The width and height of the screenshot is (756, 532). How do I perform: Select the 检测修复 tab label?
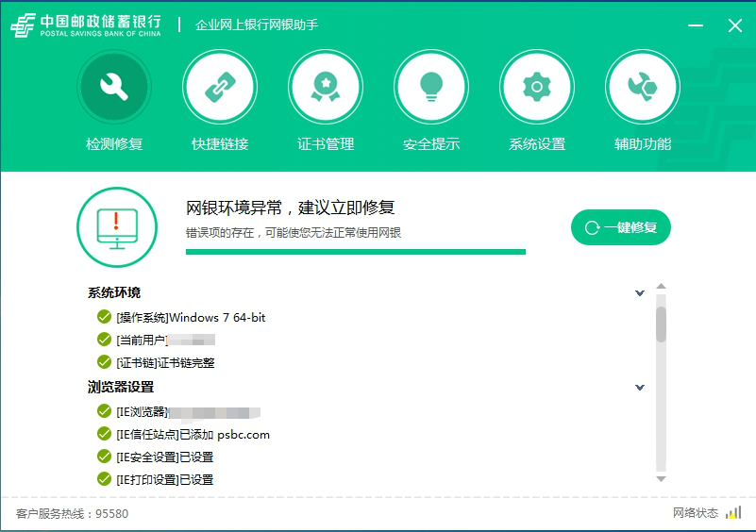click(114, 143)
